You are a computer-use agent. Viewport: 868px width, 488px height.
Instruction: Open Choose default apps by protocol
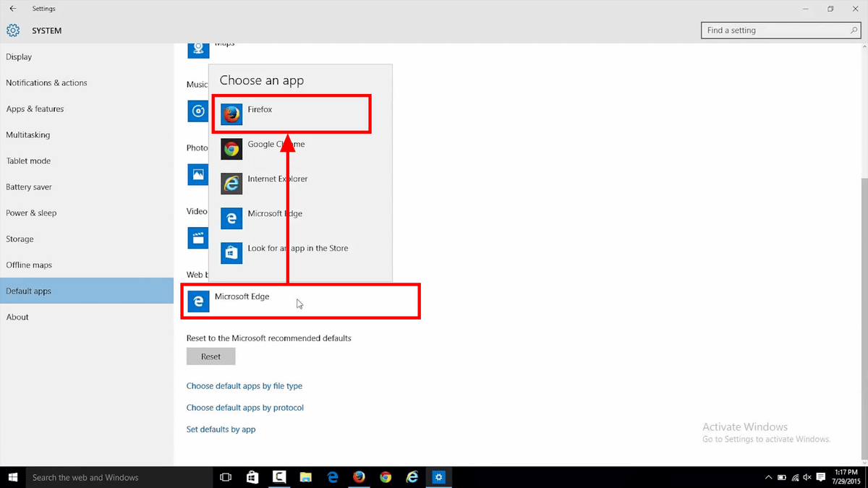(245, 408)
